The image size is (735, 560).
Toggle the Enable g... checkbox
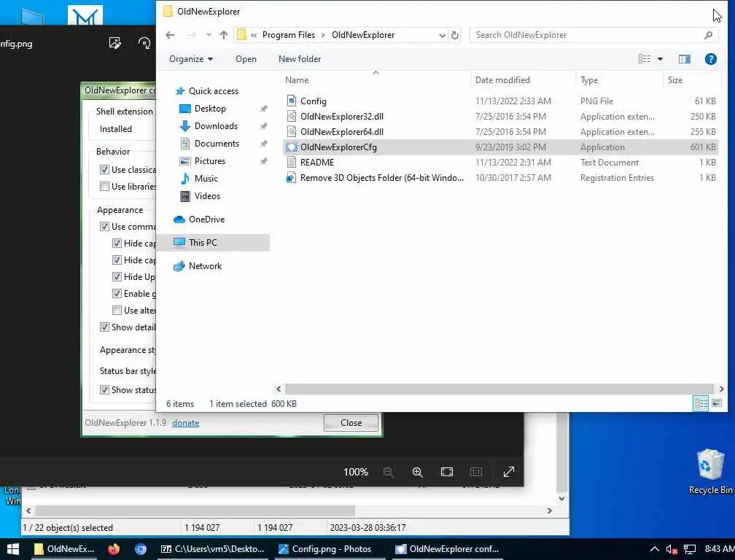point(117,294)
